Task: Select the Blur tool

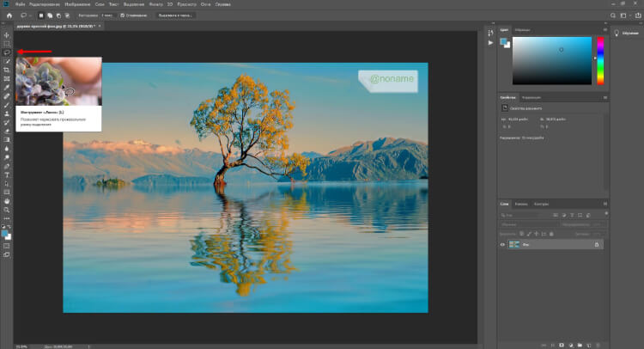Action: 7,149
